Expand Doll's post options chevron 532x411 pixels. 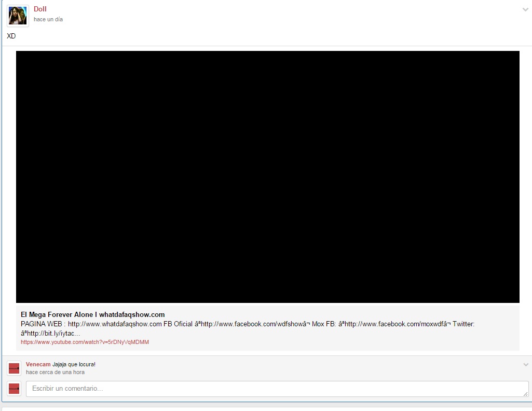(525, 9)
